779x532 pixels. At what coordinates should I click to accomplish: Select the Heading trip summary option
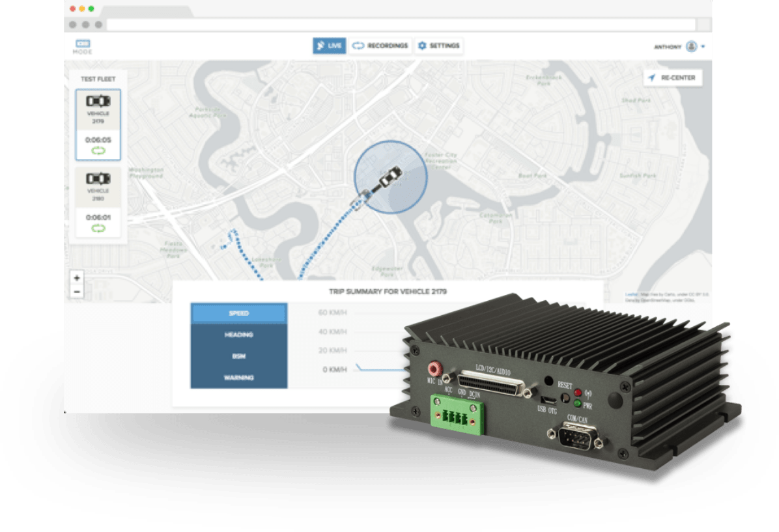pyautogui.click(x=238, y=335)
